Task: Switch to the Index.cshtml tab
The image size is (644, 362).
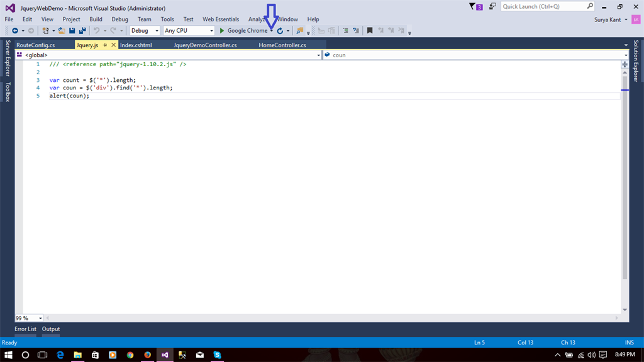Action: click(136, 45)
